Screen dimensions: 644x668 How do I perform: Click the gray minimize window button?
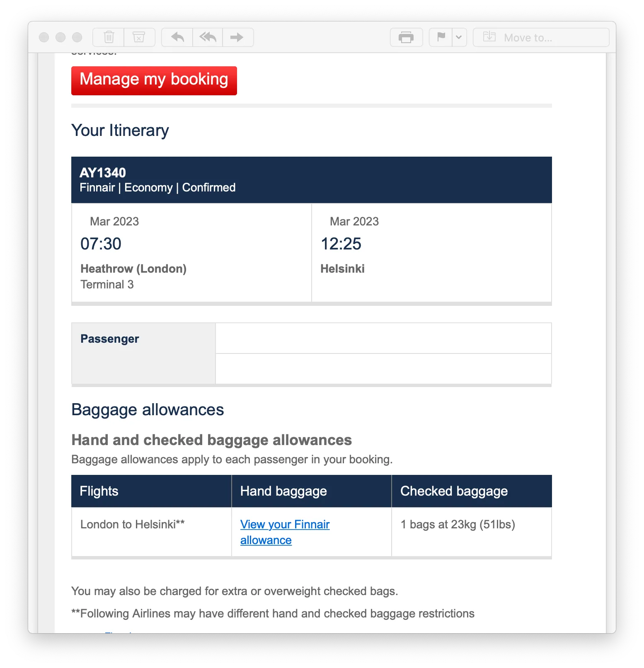pyautogui.click(x=61, y=37)
